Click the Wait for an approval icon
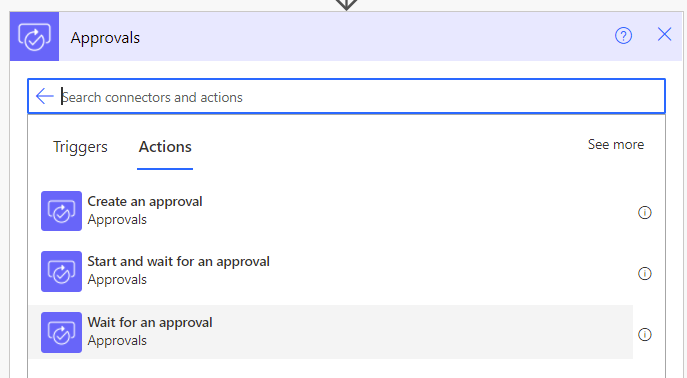This screenshot has height=378, width=687. 61,332
